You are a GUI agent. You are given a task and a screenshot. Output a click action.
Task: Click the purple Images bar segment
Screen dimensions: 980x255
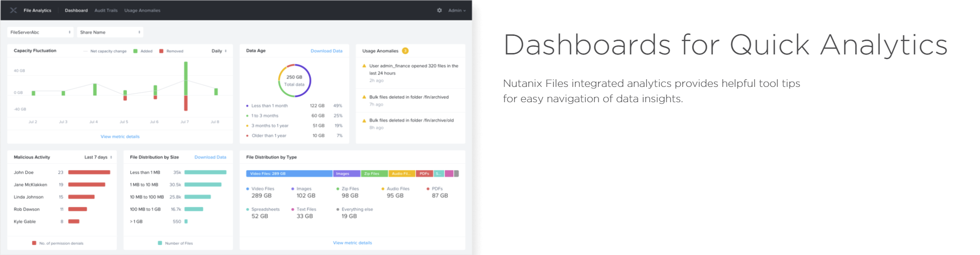347,173
